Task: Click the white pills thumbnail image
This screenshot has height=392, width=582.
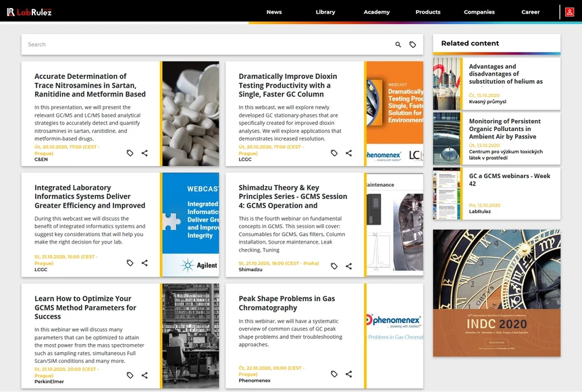Action: (x=190, y=113)
